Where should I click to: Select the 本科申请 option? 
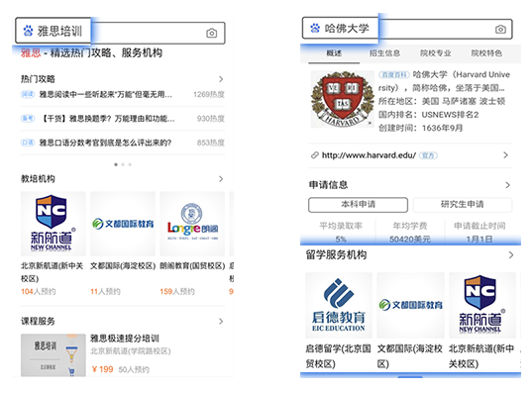coord(358,205)
